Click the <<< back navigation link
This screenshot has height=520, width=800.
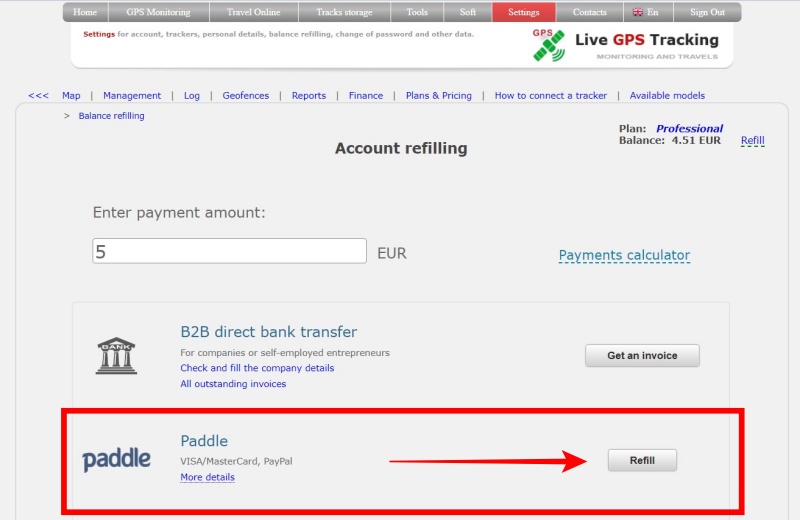pos(38,96)
